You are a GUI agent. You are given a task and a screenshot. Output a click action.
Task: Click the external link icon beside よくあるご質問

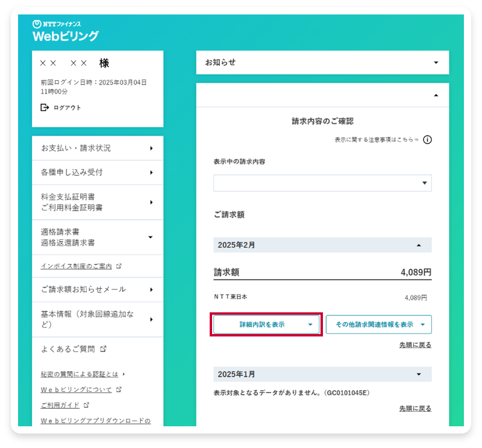[x=104, y=349]
